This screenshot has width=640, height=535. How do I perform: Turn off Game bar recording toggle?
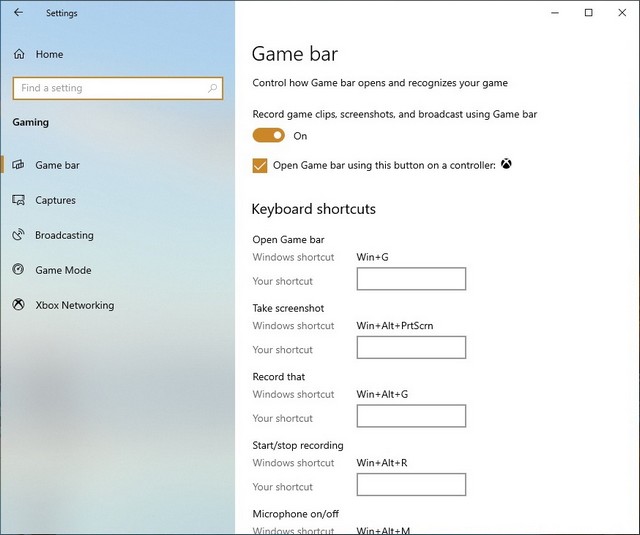[x=269, y=135]
